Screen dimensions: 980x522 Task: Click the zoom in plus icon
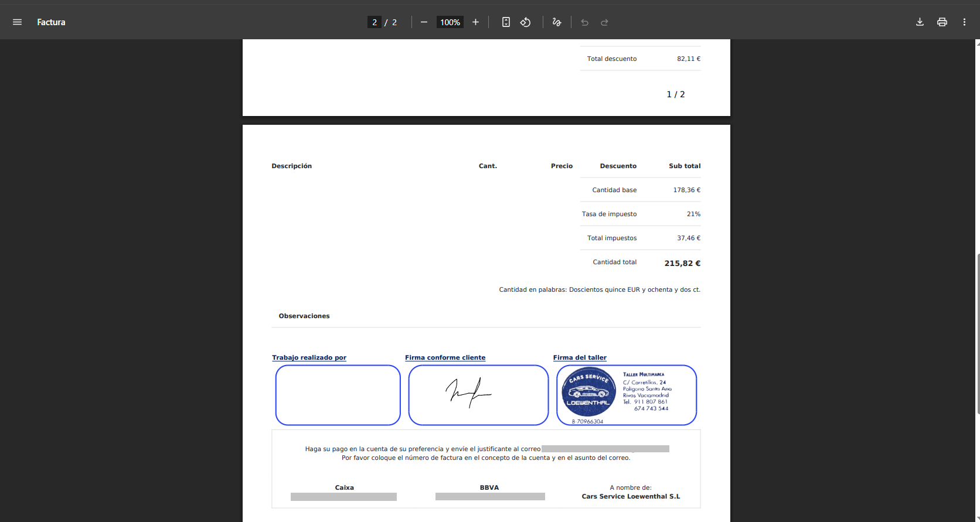pos(475,22)
